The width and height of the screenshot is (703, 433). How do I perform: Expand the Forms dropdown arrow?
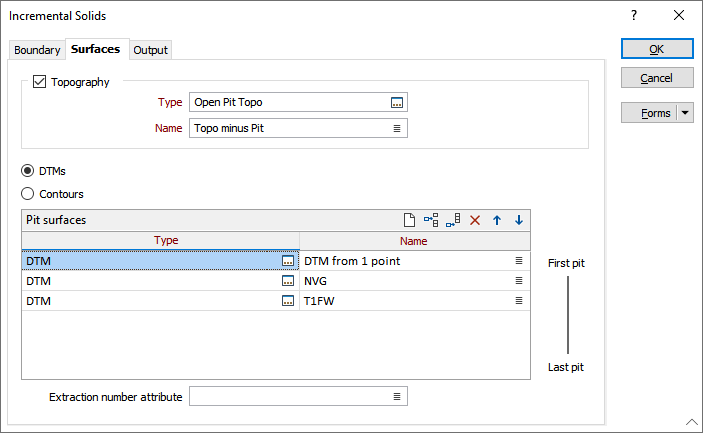coord(685,113)
